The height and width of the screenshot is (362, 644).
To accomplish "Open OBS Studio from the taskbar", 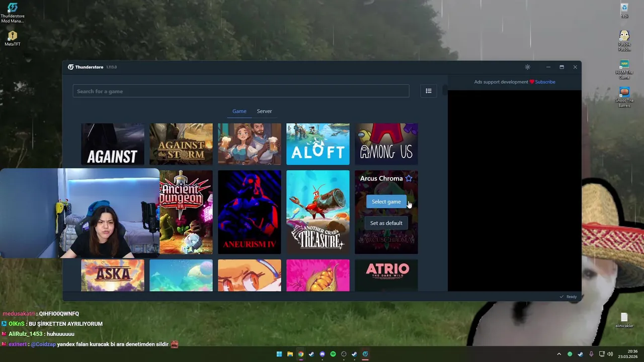I will (x=344, y=354).
